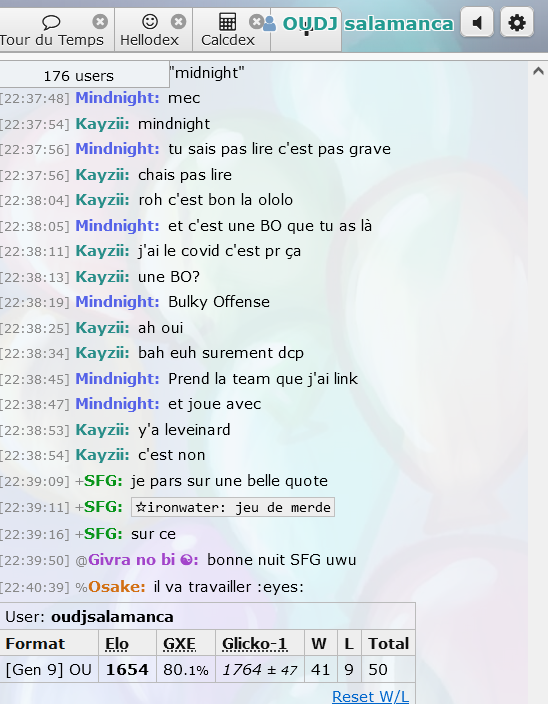Click the +SFG username
The width and height of the screenshot is (548, 704).
pos(99,481)
